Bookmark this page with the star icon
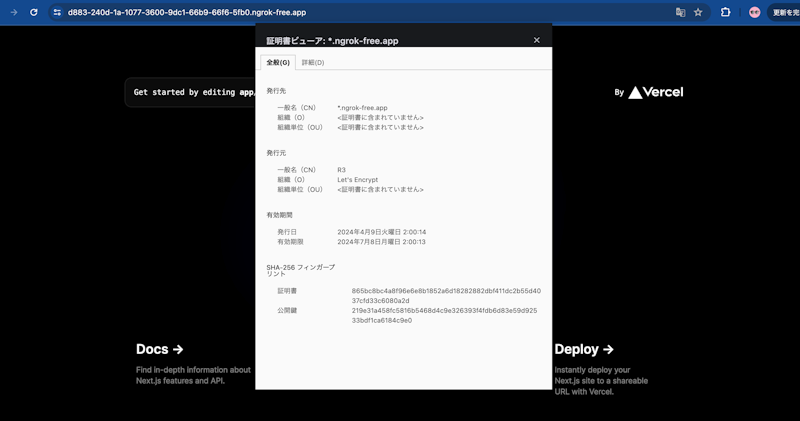The width and height of the screenshot is (800, 421). point(698,12)
